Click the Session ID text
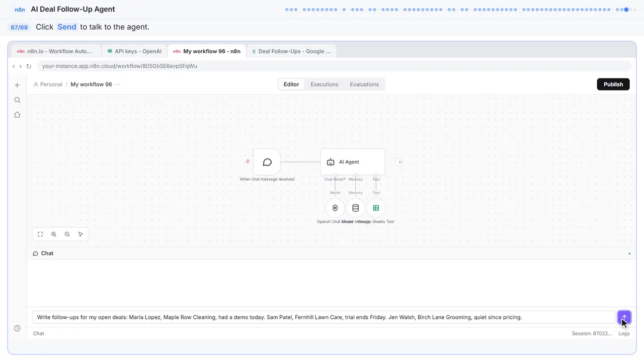Screen dimensions: 644x362 pyautogui.click(x=592, y=333)
